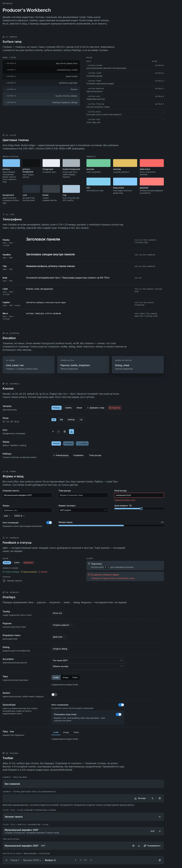
Task: Adjust the 'Цена вопроса' slider handle
Action: (x=141, y=508)
